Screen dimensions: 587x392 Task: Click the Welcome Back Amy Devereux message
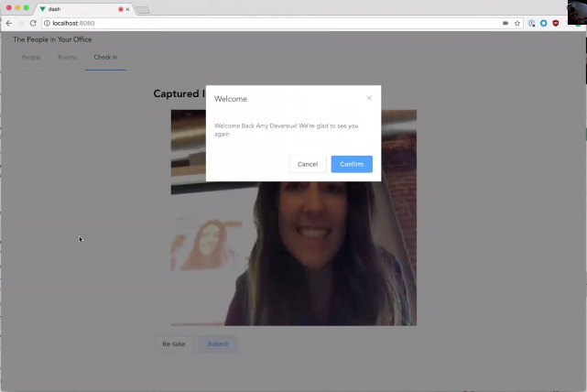(287, 130)
